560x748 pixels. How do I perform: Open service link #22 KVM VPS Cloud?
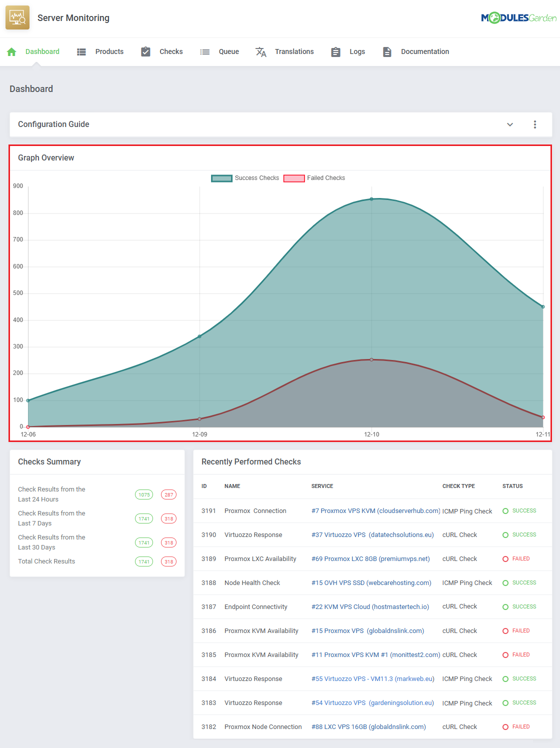(370, 607)
